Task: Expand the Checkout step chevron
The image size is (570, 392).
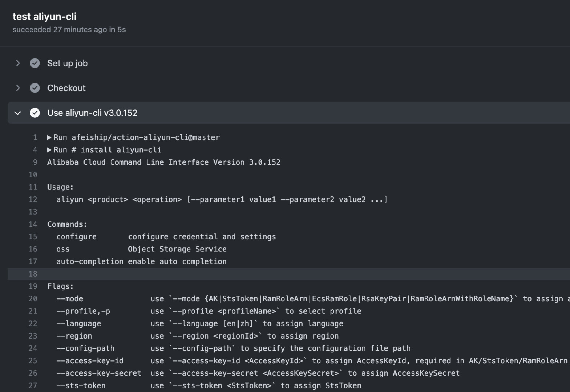Action: [18, 88]
